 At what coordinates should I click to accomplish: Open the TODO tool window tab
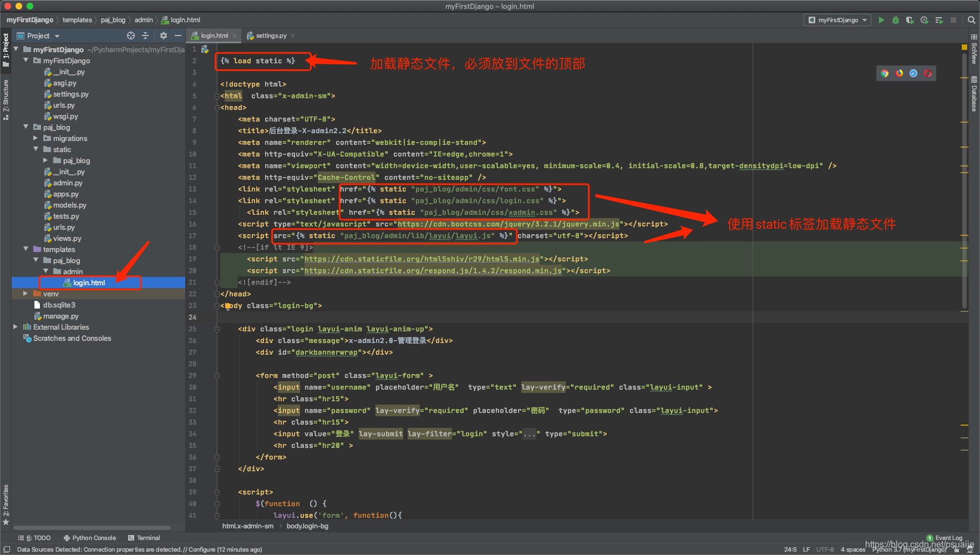34,538
